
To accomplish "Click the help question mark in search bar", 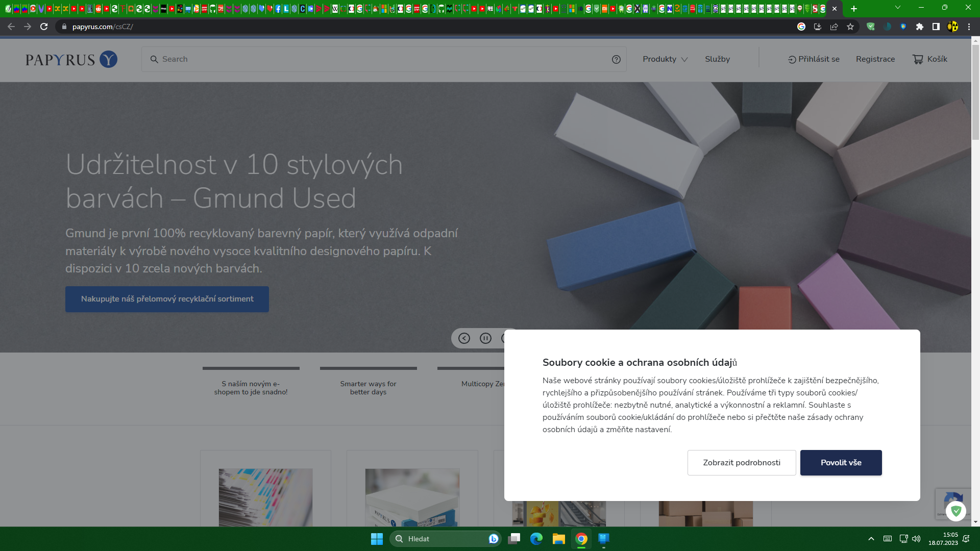I will pyautogui.click(x=616, y=59).
